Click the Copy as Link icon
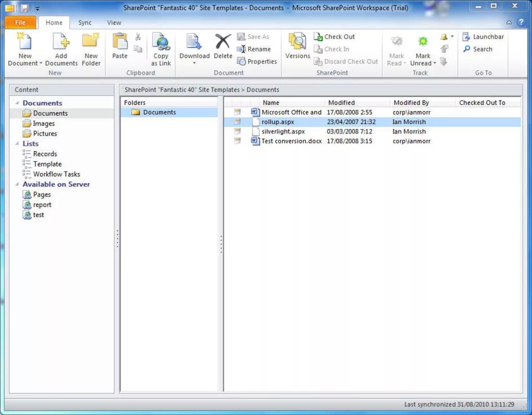532x415 pixels. tap(161, 41)
